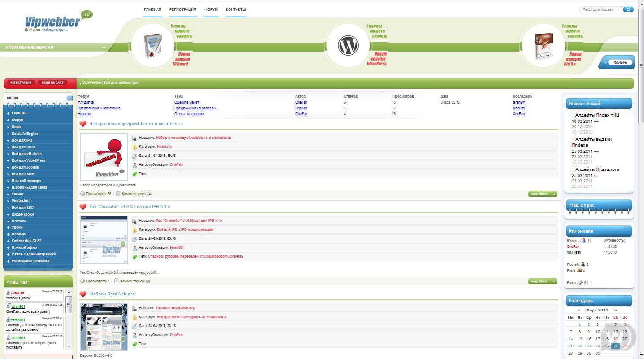Open category link IPB модификации

[x=197, y=229]
